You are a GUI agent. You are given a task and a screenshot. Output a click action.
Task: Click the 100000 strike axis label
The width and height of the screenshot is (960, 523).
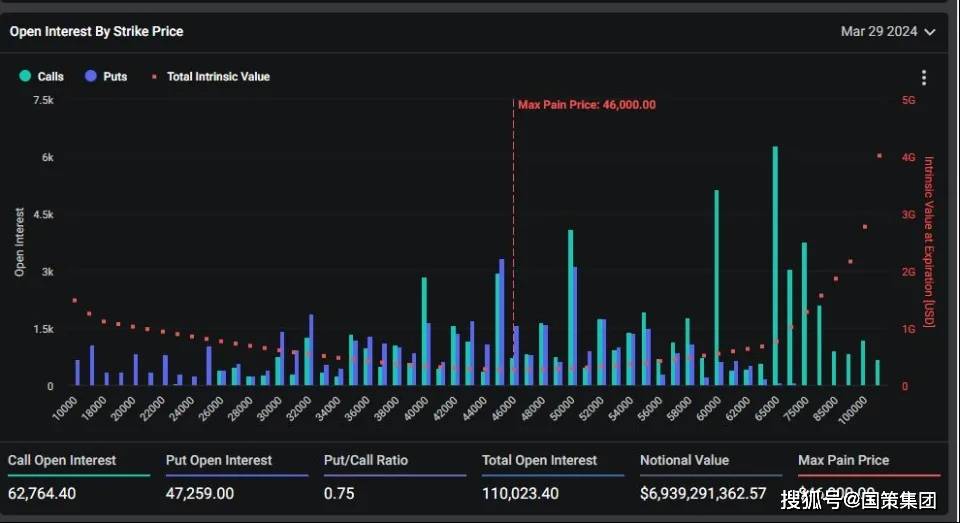853,410
